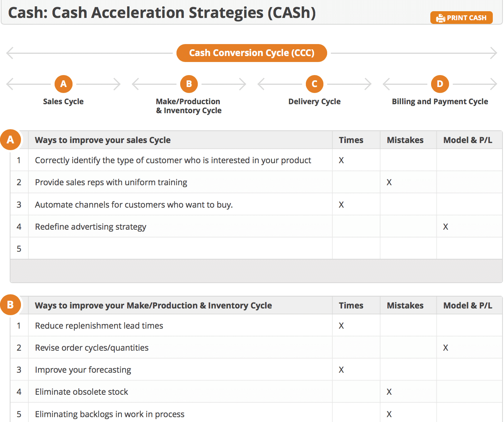Click Mistakes header in sales cycle table
The width and height of the screenshot is (504, 422).
pos(405,140)
